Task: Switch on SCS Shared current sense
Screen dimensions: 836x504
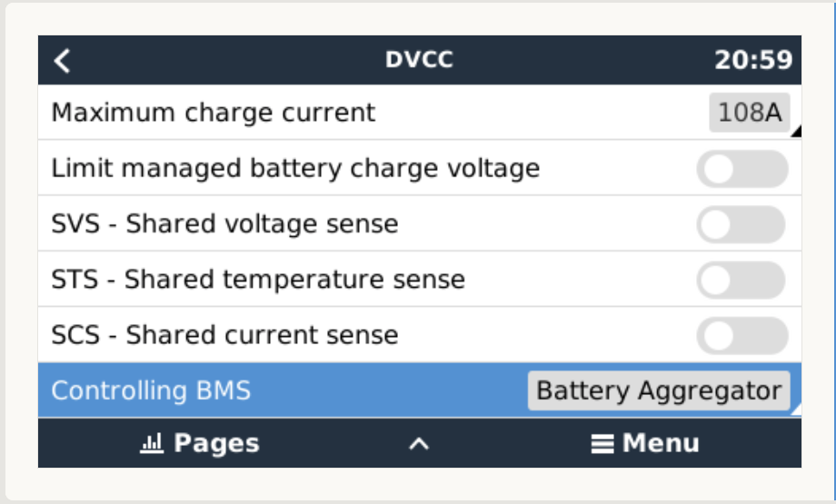Action: [742, 335]
